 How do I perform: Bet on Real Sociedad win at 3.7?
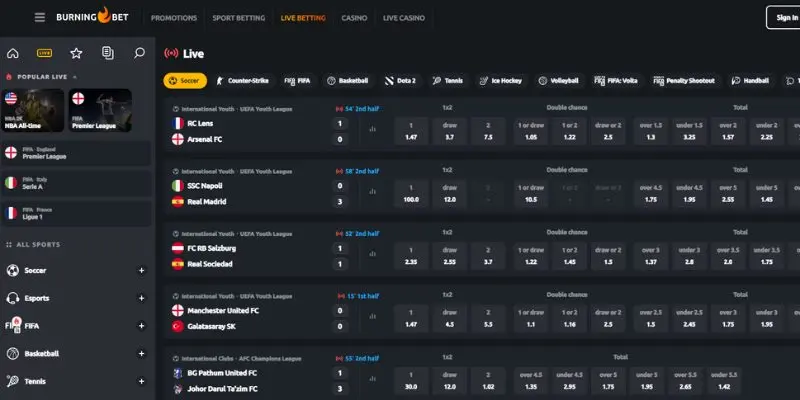point(488,256)
